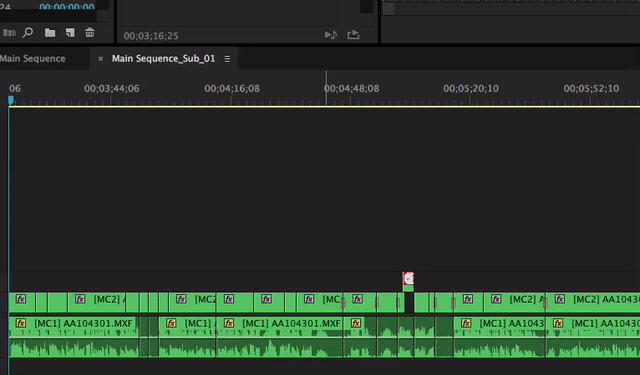
Task: Click the blue playhead marker on ruler
Action: 11,100
